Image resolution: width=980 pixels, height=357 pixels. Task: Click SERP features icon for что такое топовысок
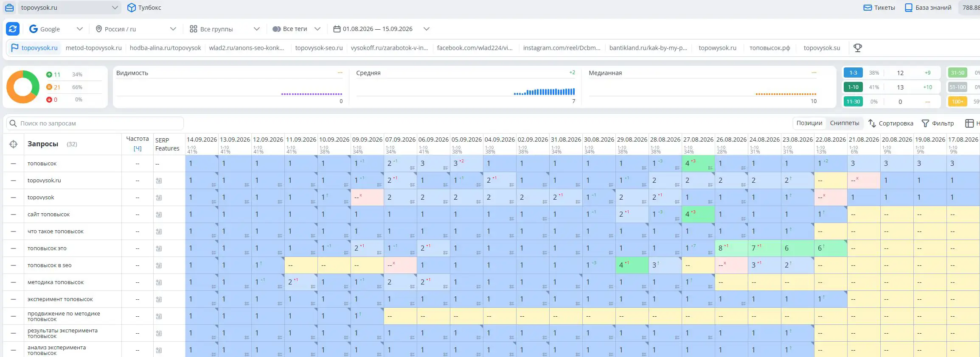pyautogui.click(x=159, y=231)
